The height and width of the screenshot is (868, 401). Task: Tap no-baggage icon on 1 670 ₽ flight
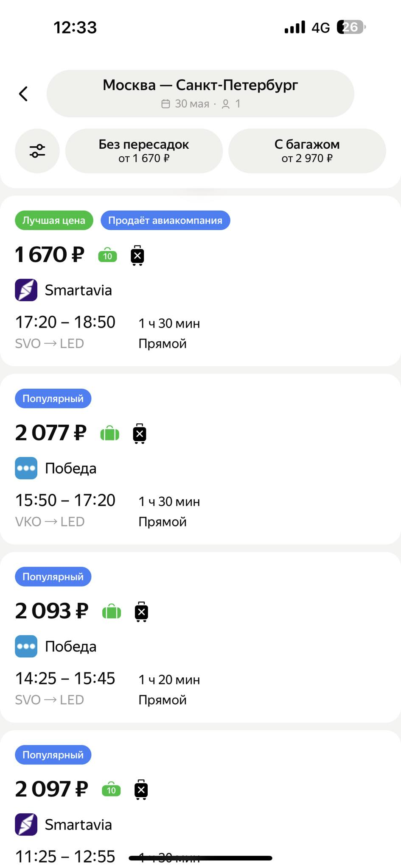137,256
